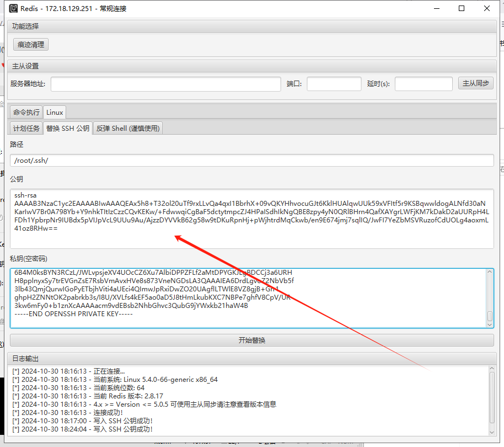Click the log line '正在连接...'
Viewport: 504px width, 447px height.
tap(68, 371)
